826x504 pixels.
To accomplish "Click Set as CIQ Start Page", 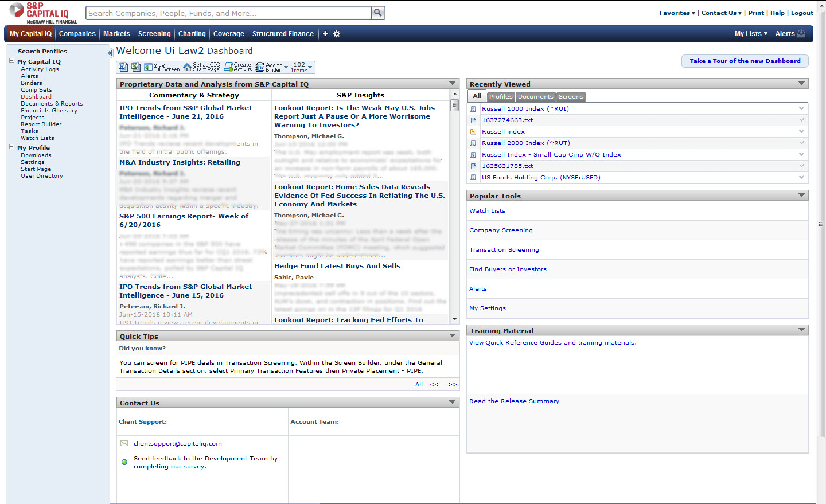I will (201, 67).
